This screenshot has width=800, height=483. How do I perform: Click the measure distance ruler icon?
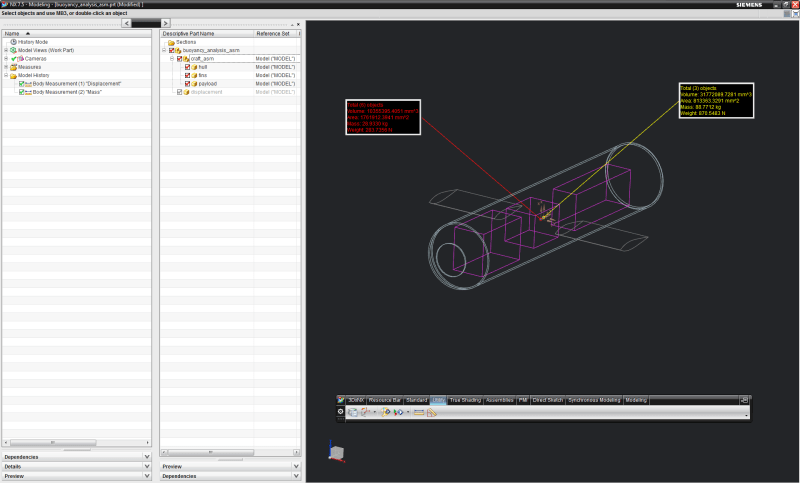click(419, 412)
